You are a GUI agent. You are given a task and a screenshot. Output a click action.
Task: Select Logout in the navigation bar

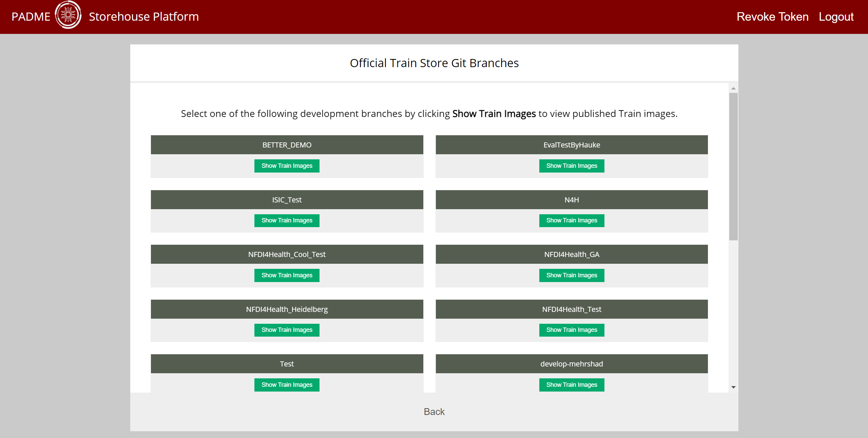[836, 16]
